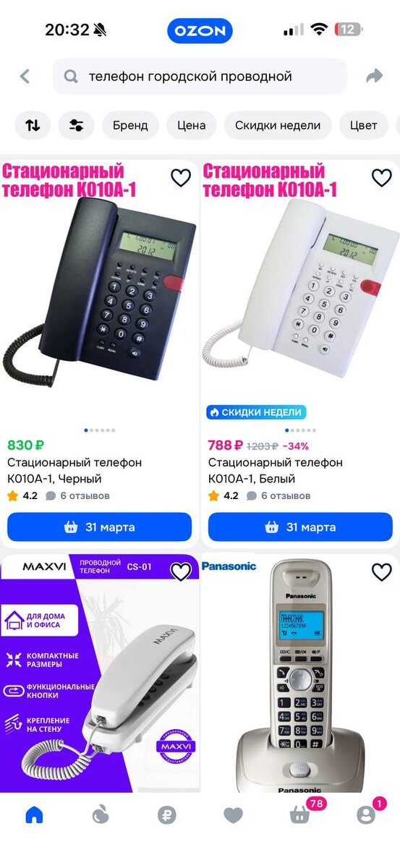Image resolution: width=400 pixels, height=868 pixels.
Task: Add black K010A-1 to cart, 31 марта
Action: 100,527
